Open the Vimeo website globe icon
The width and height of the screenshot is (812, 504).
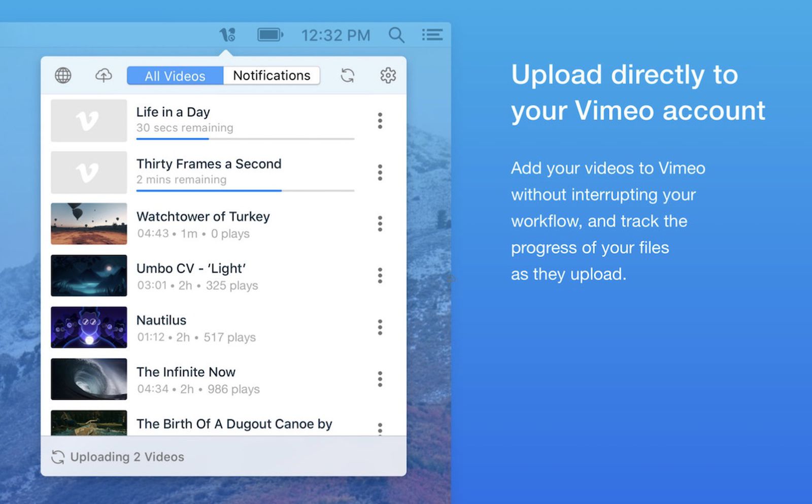tap(63, 75)
